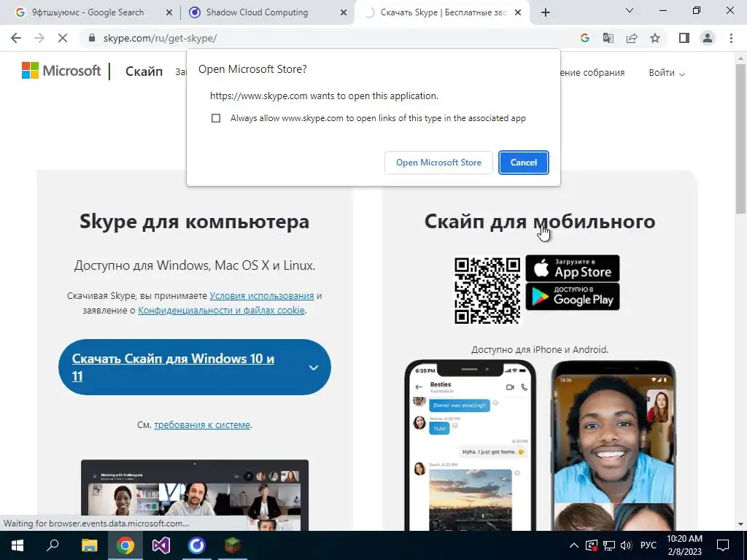Click the address bar URL field
Screen dimensions: 747x560
click(329, 38)
